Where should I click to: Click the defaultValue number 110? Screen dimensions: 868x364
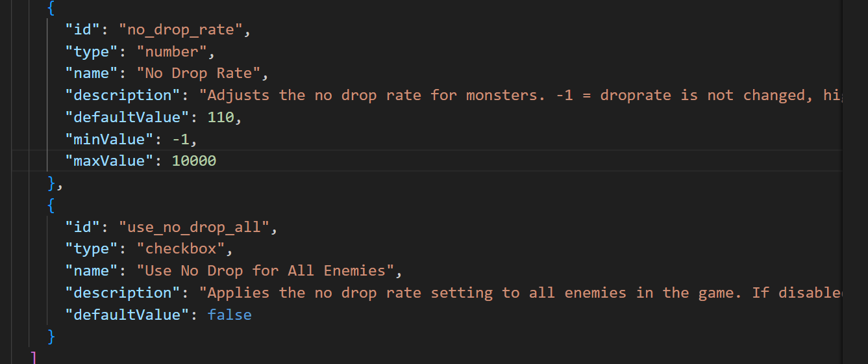[x=219, y=117]
